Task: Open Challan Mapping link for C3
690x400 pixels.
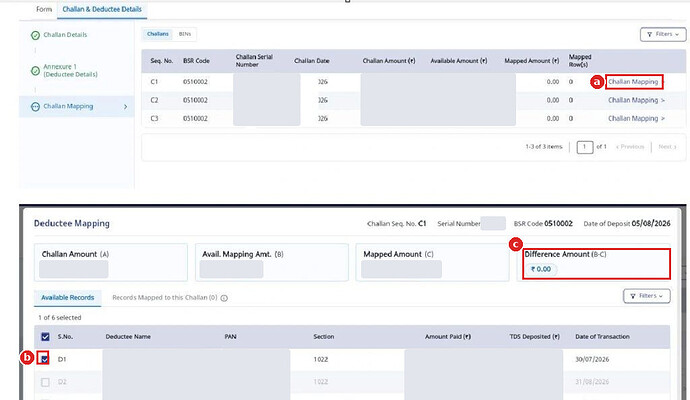Action: [x=636, y=118]
